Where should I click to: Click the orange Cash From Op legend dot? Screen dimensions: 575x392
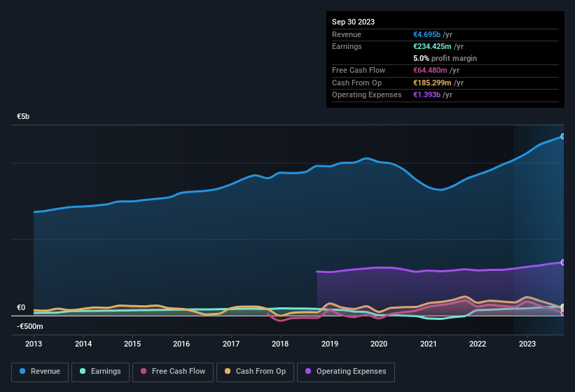[227, 372]
